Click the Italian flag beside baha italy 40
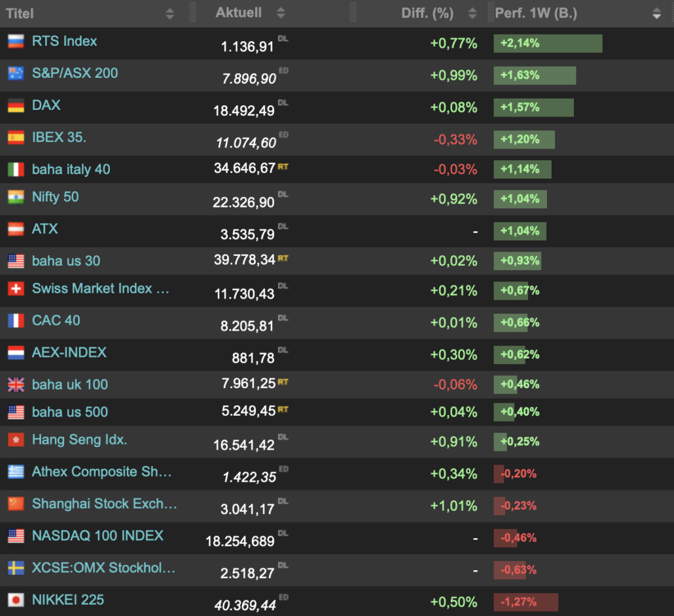The height and width of the screenshot is (616, 674). point(16,170)
